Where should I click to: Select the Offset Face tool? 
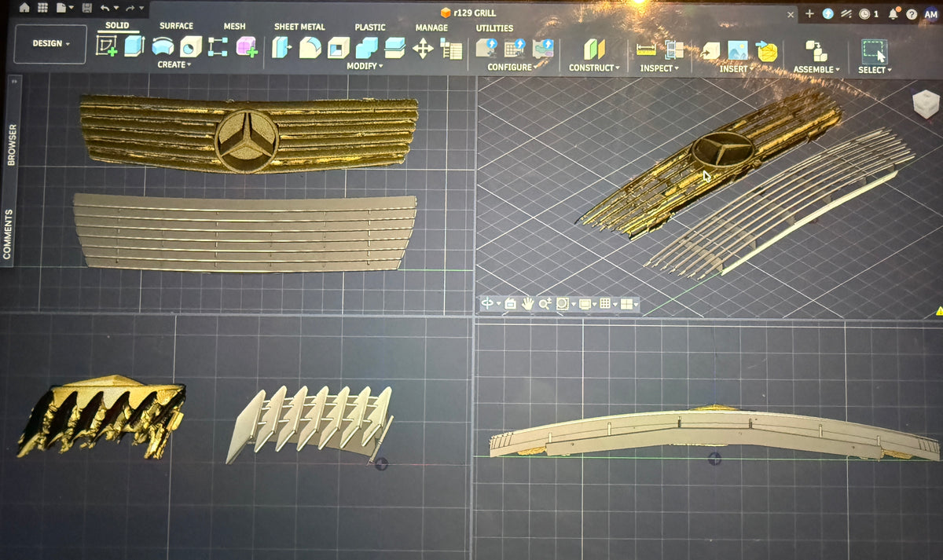click(394, 49)
